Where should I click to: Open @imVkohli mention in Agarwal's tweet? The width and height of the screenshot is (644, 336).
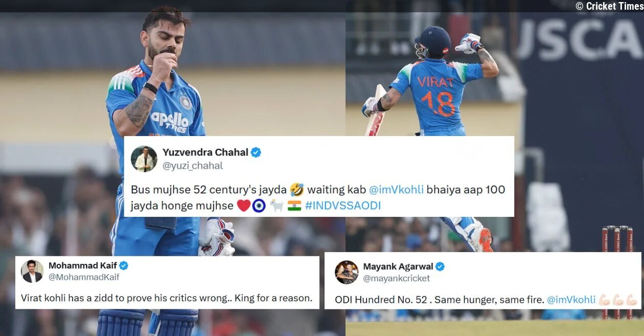click(x=571, y=300)
